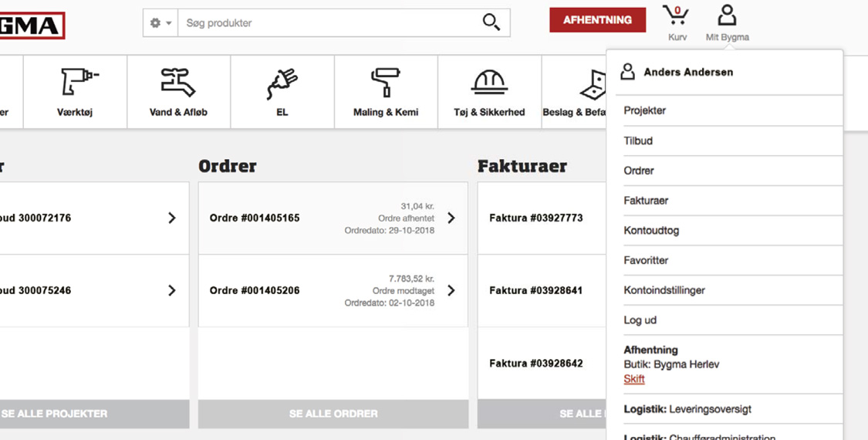Open the Værktøj drill category
Screen dimensions: 868x440
(75, 91)
